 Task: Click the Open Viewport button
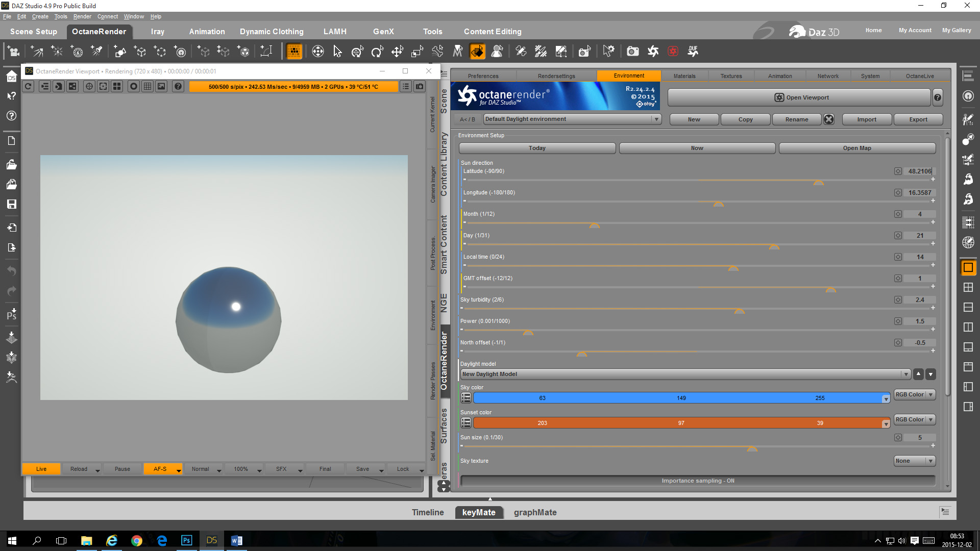(x=799, y=97)
